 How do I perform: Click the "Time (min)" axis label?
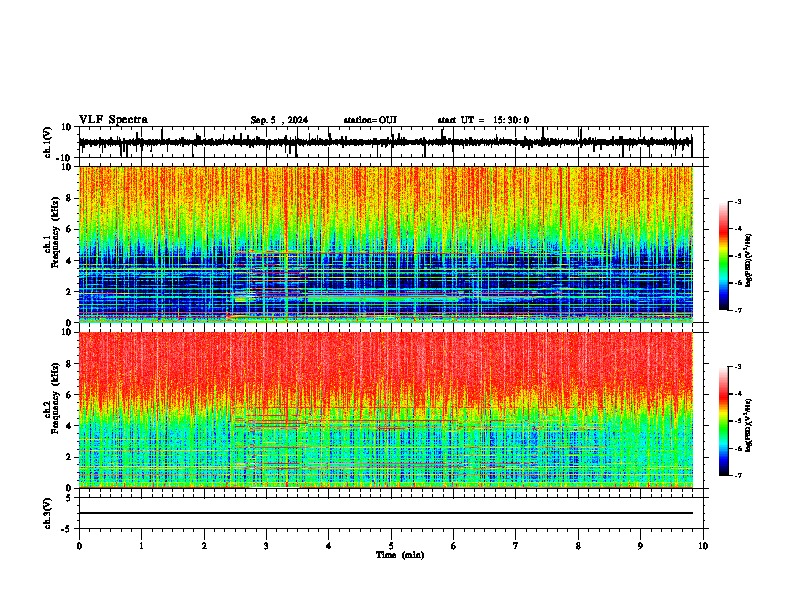400,555
